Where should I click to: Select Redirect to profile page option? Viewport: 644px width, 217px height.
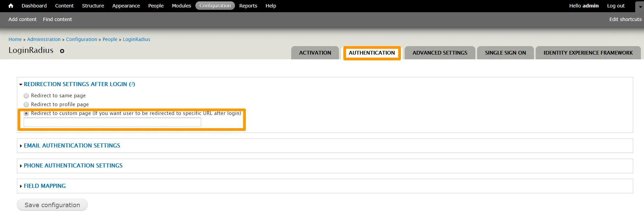click(x=26, y=105)
